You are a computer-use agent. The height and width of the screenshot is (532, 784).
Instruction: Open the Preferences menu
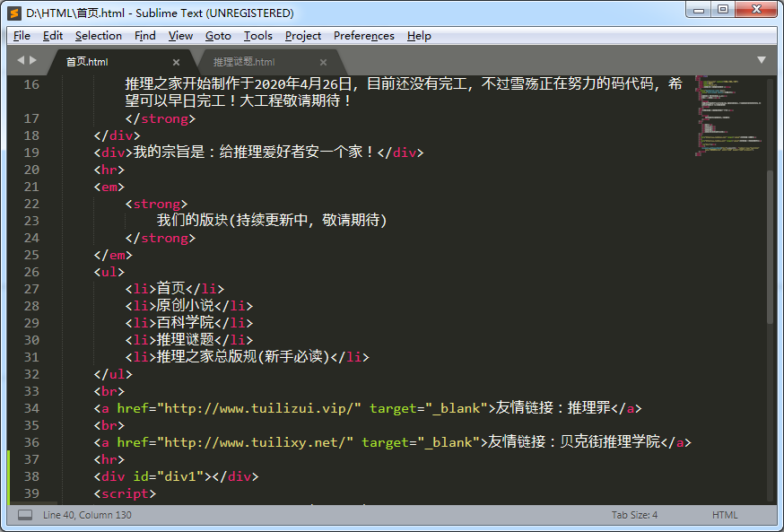[363, 36]
